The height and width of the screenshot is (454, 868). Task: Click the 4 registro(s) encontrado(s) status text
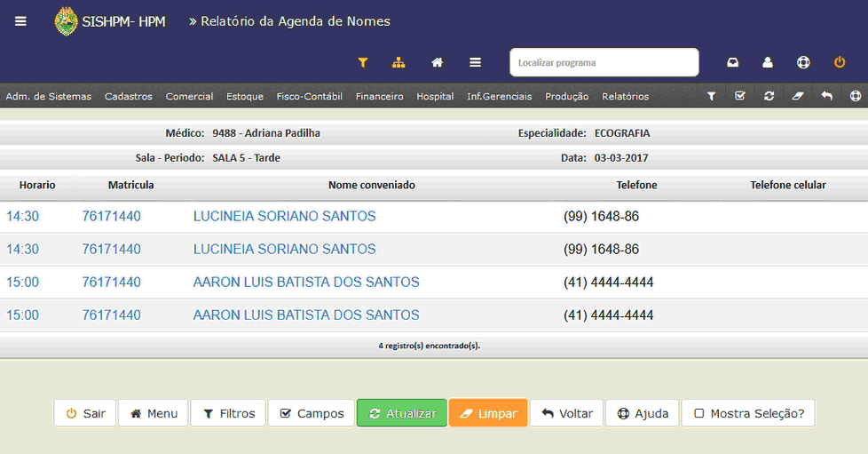[x=430, y=346]
